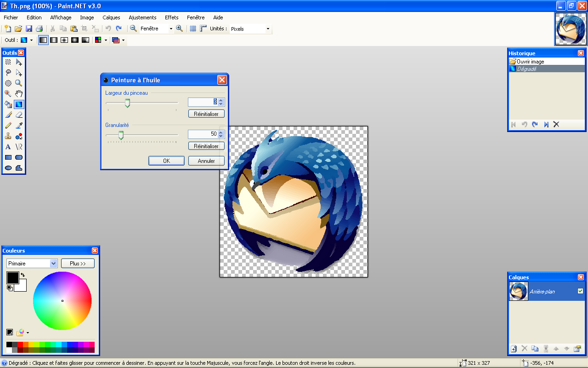Click the Print icon in toolbar

click(x=40, y=29)
